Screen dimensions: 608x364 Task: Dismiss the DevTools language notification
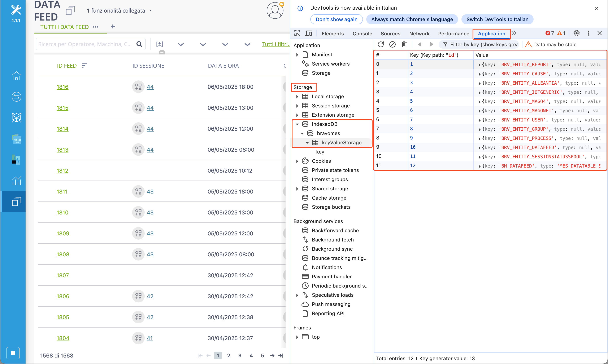coord(596,8)
